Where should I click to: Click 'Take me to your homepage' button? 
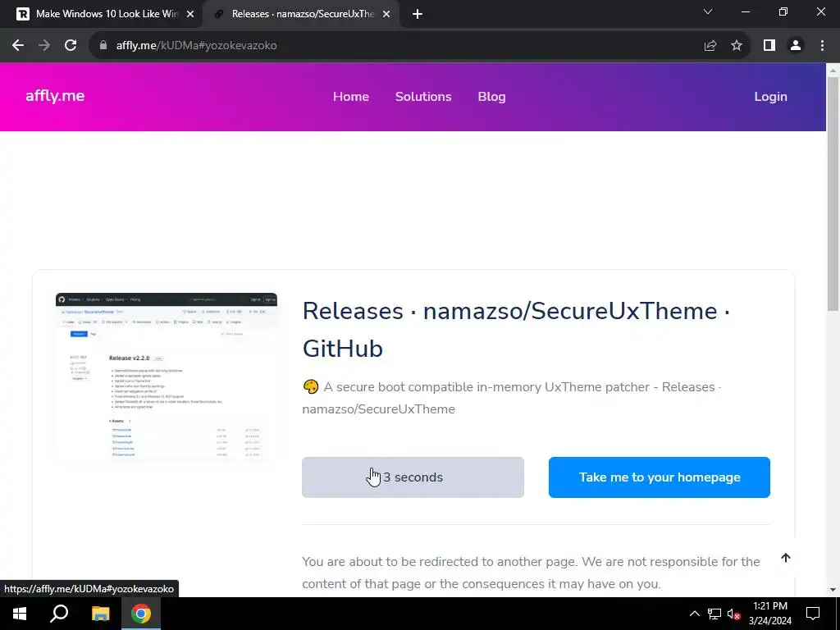(659, 477)
